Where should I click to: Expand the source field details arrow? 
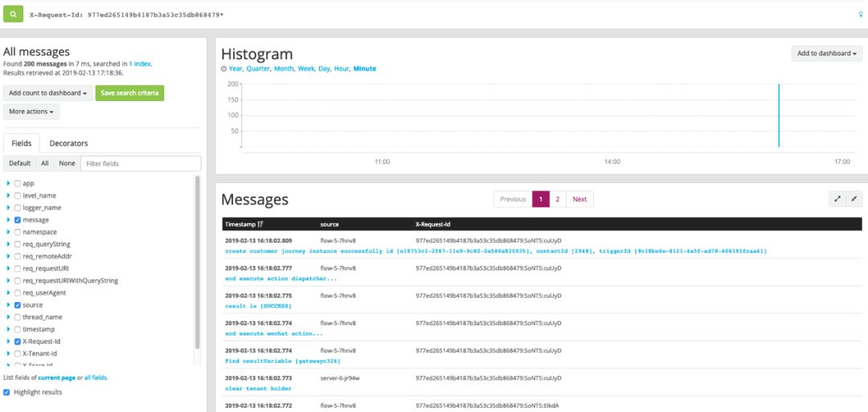[x=8, y=304]
